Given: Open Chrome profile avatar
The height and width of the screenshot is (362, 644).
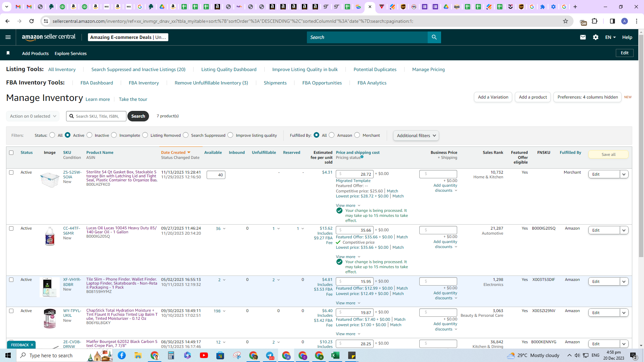Looking at the screenshot, I should (625, 21).
